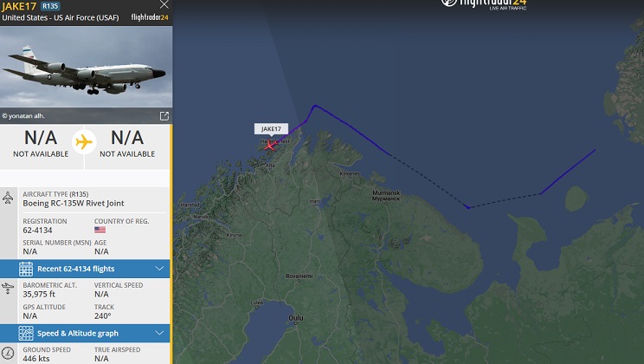Click the calendar icon for recent flights
Viewport: 644px width, 364px height.
[26, 269]
